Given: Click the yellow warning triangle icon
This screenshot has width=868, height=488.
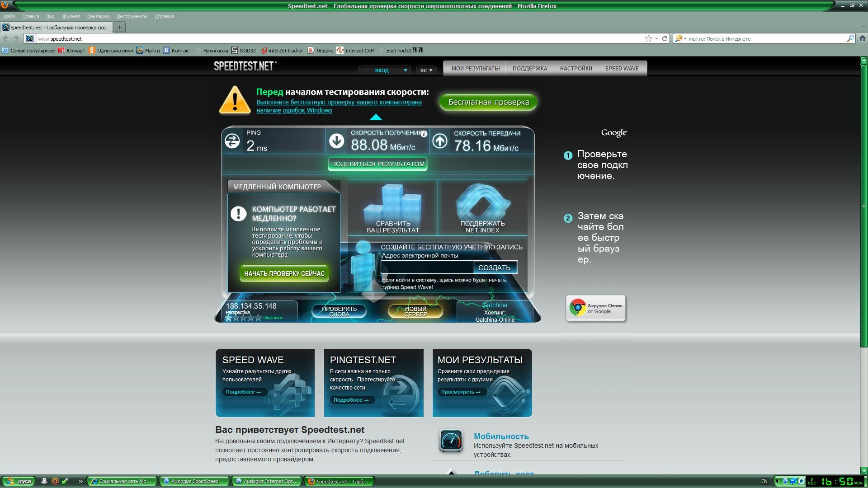Looking at the screenshot, I should (x=235, y=100).
